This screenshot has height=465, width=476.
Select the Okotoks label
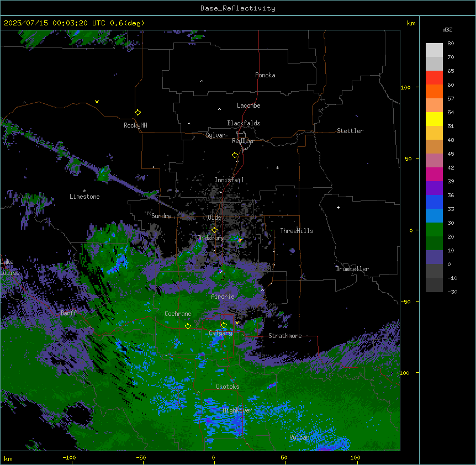(x=228, y=387)
